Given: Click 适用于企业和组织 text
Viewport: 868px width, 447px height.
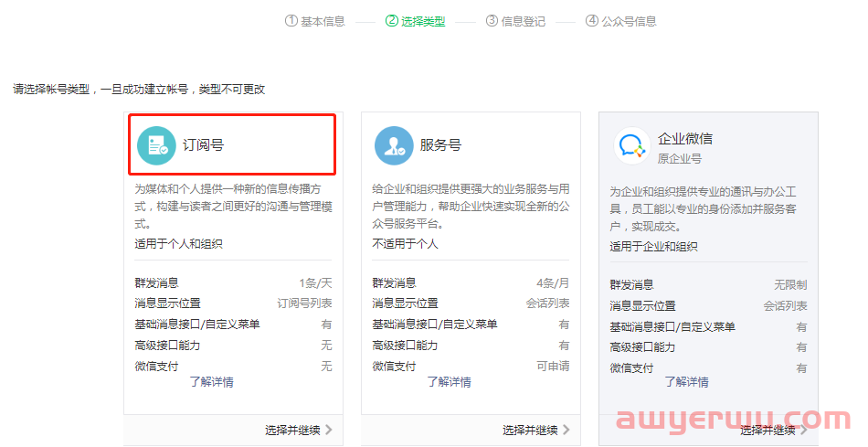Looking at the screenshot, I should (x=654, y=247).
